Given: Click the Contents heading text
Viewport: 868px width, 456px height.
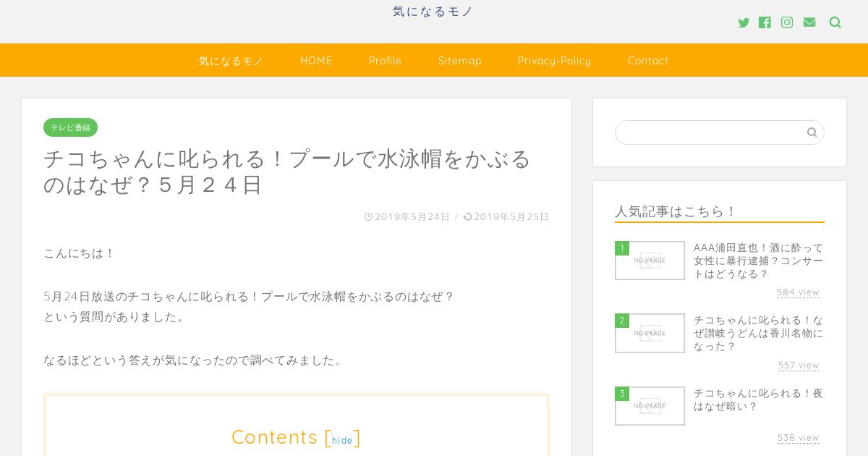Looking at the screenshot, I should tap(275, 437).
